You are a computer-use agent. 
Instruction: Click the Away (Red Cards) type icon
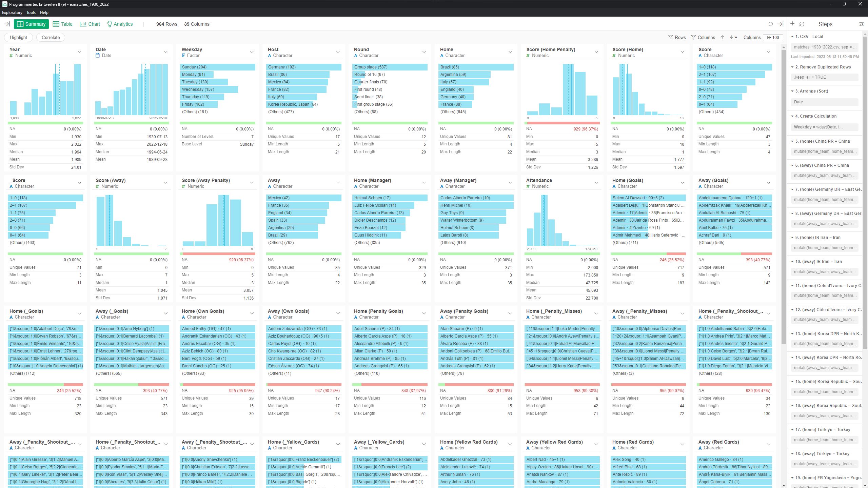[700, 448]
